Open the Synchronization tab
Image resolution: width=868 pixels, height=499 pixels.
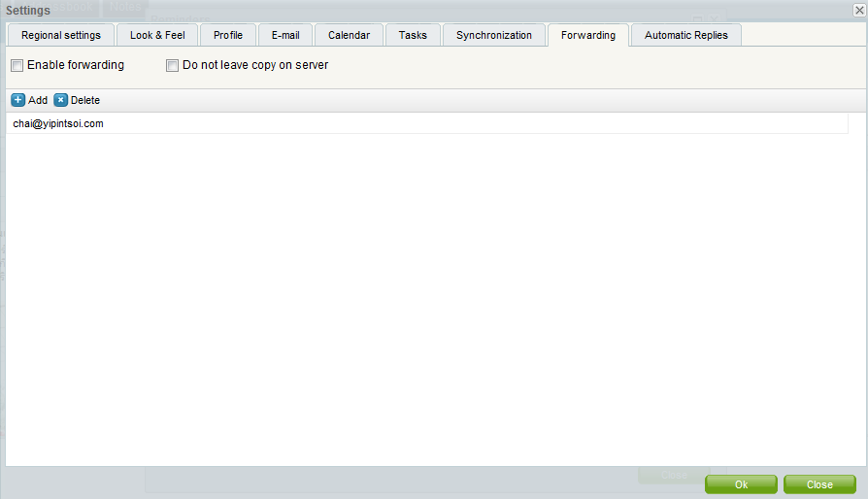[494, 35]
